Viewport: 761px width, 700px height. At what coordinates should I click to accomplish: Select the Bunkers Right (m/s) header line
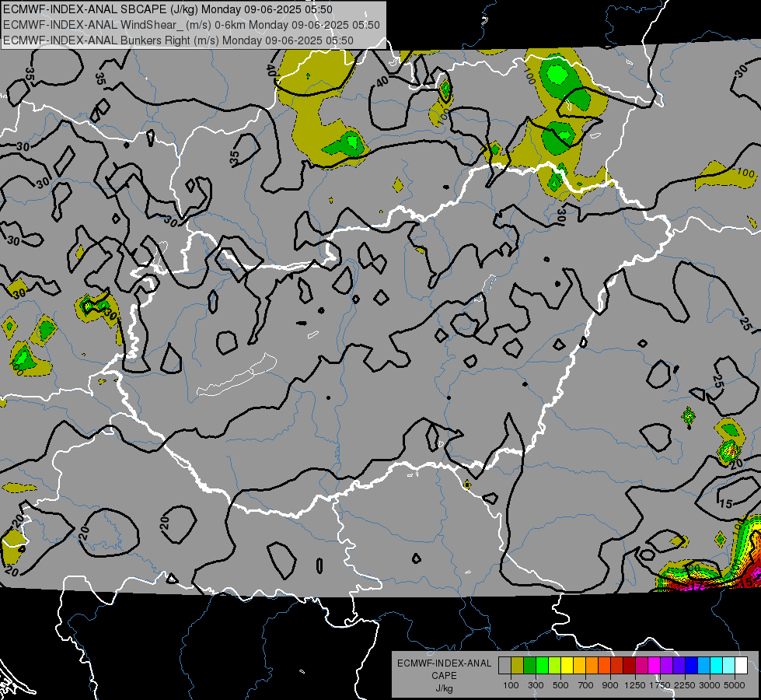click(x=178, y=40)
